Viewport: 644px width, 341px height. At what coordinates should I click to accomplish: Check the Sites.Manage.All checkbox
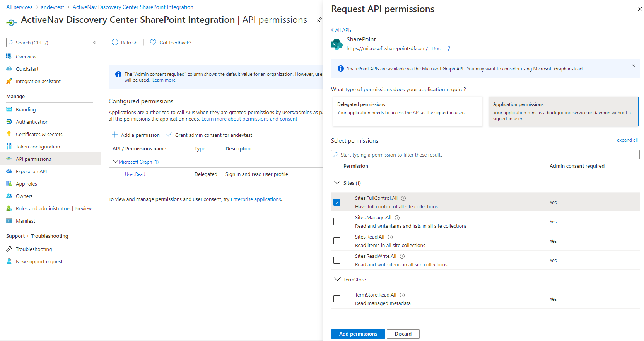tap(337, 222)
